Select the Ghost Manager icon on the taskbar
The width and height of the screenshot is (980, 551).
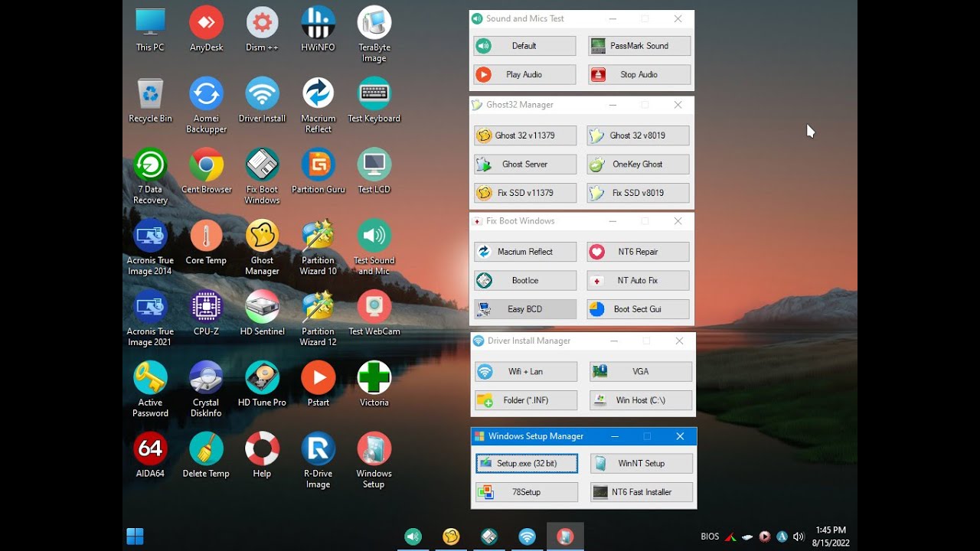point(451,536)
